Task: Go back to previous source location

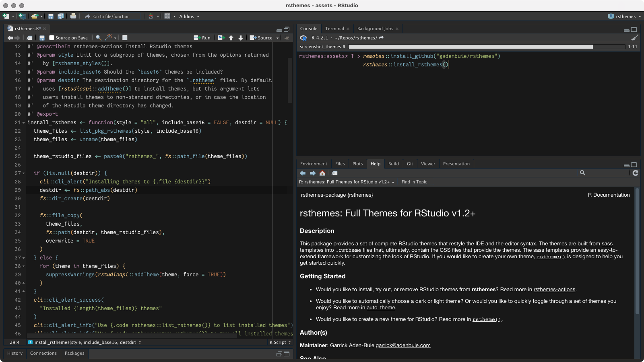Action: click(x=10, y=38)
